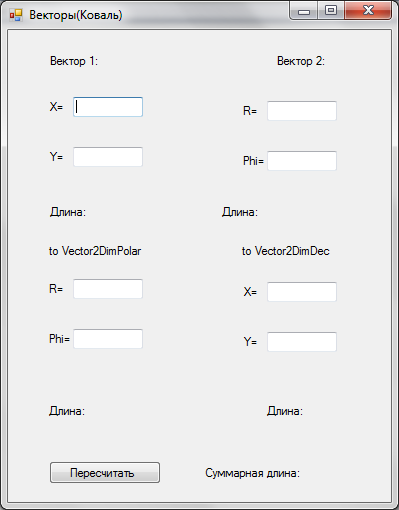The image size is (399, 510).
Task: Focus the X= field under Вектор 1
Action: pyautogui.click(x=108, y=107)
